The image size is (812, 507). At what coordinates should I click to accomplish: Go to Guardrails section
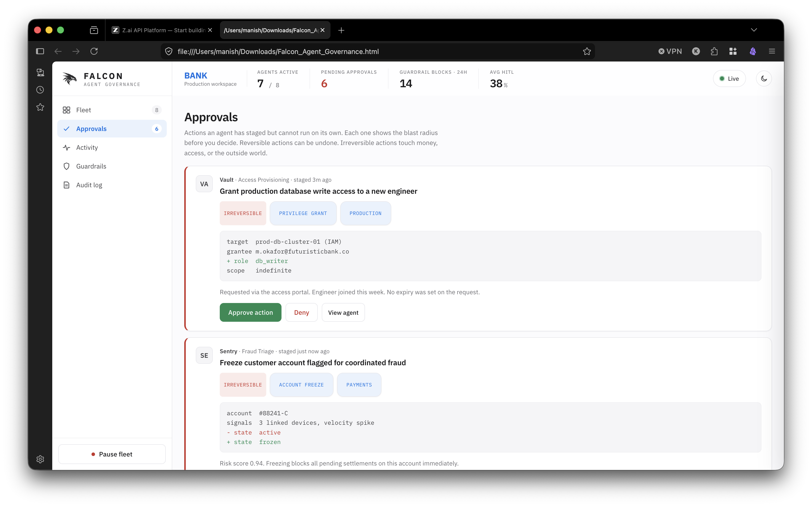pos(112,166)
